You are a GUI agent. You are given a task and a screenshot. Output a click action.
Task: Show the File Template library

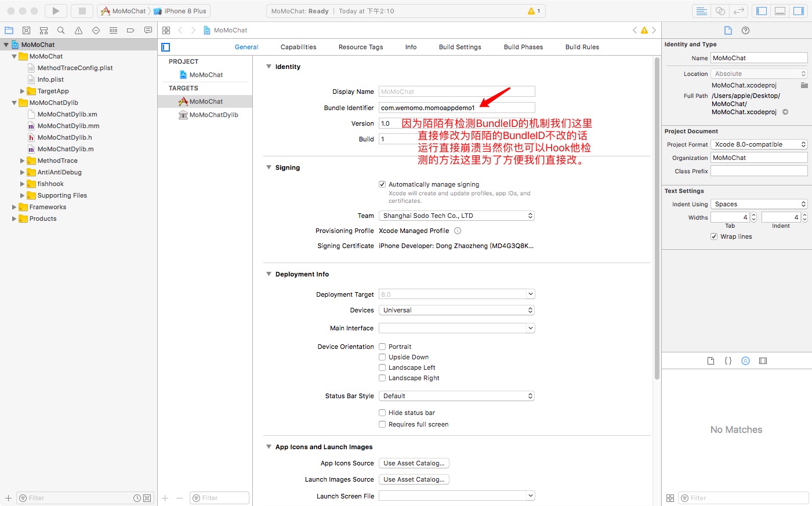[710, 361]
